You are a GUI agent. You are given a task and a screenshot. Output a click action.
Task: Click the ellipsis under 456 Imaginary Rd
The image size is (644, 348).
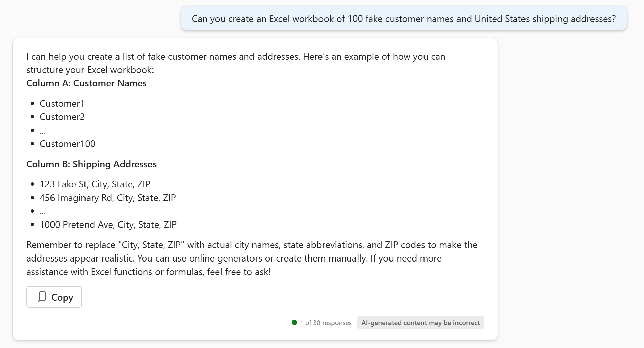click(43, 212)
